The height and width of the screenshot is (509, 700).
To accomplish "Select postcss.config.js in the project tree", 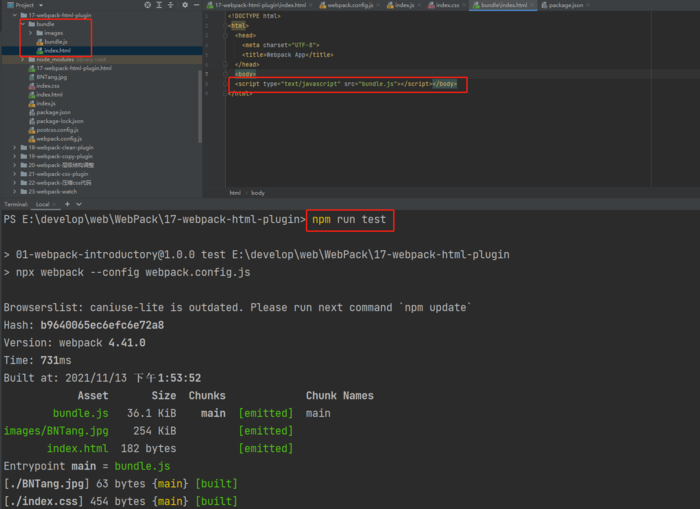I will click(x=57, y=130).
